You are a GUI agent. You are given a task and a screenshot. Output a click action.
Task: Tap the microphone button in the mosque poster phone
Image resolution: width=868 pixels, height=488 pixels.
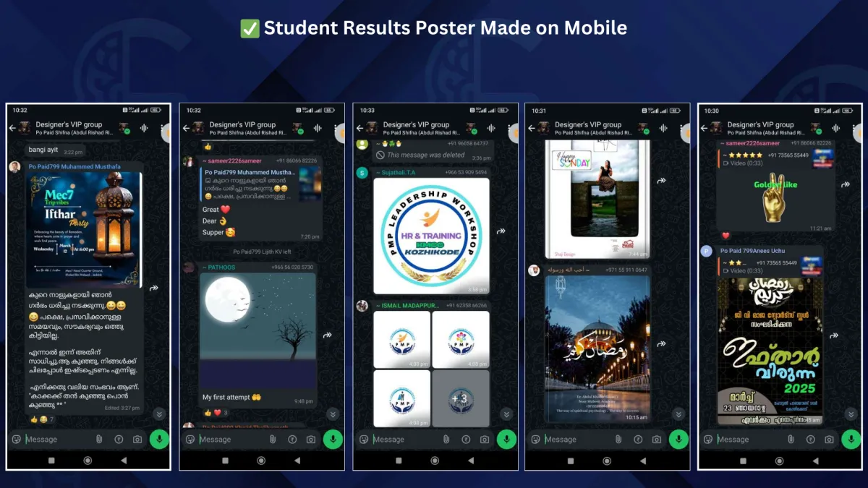click(678, 439)
